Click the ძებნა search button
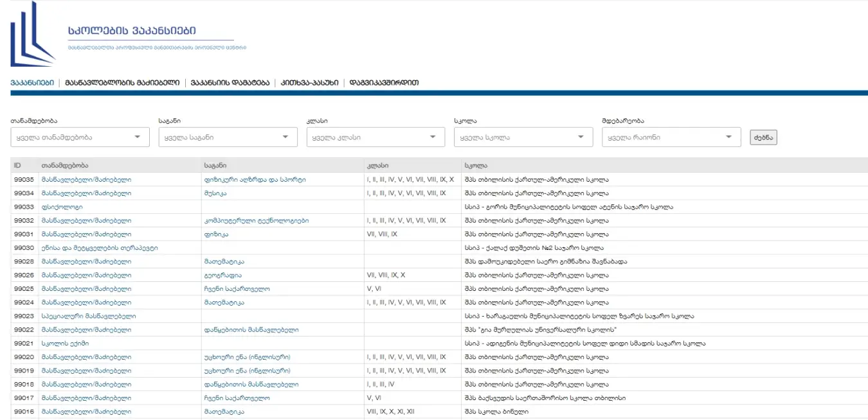Viewport: 868px width, 420px height. [763, 137]
